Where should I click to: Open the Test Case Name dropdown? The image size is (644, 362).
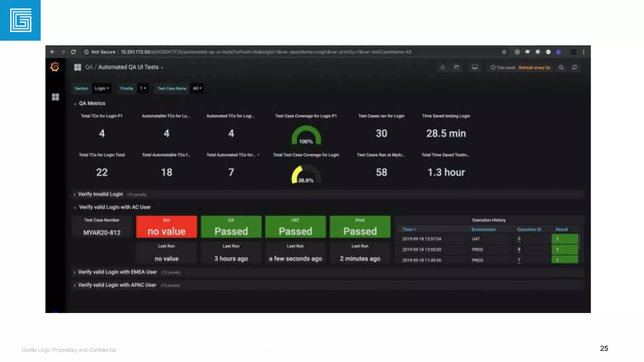tap(197, 89)
